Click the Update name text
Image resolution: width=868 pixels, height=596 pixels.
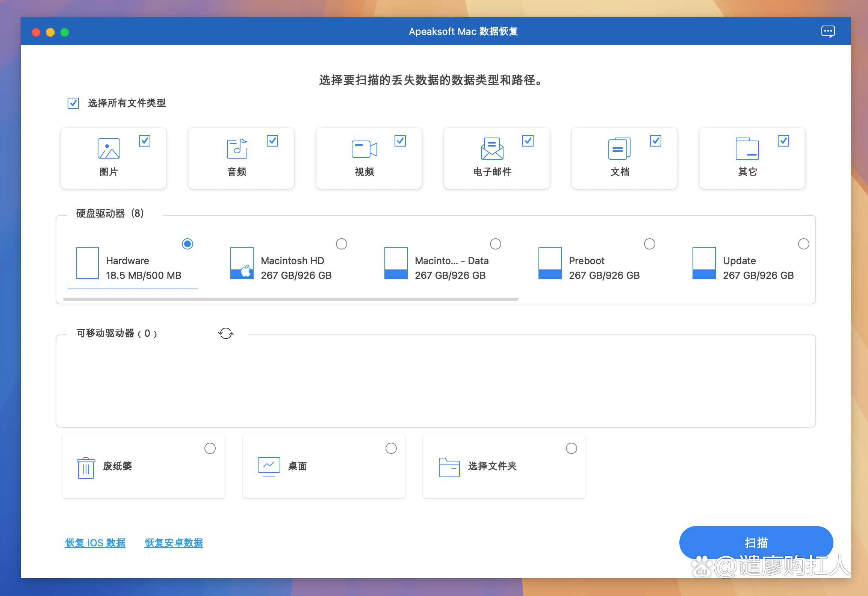(x=739, y=261)
